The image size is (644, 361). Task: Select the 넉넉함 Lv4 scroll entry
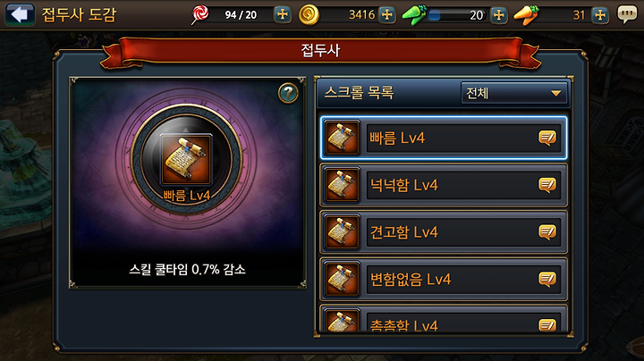click(444, 185)
